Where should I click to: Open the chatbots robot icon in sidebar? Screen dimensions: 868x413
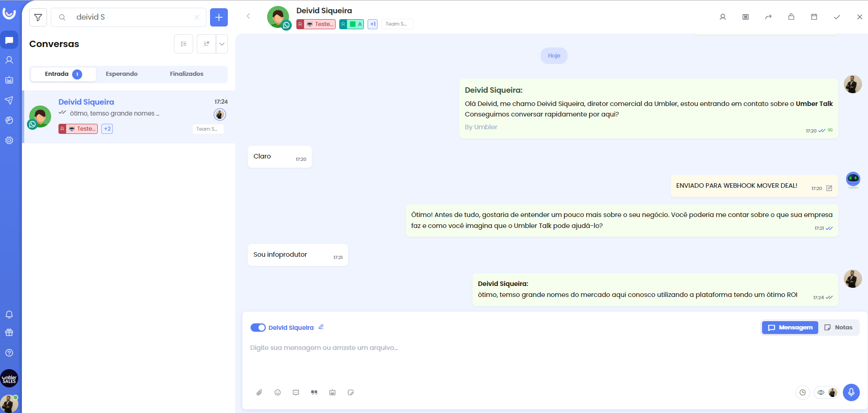(9, 80)
